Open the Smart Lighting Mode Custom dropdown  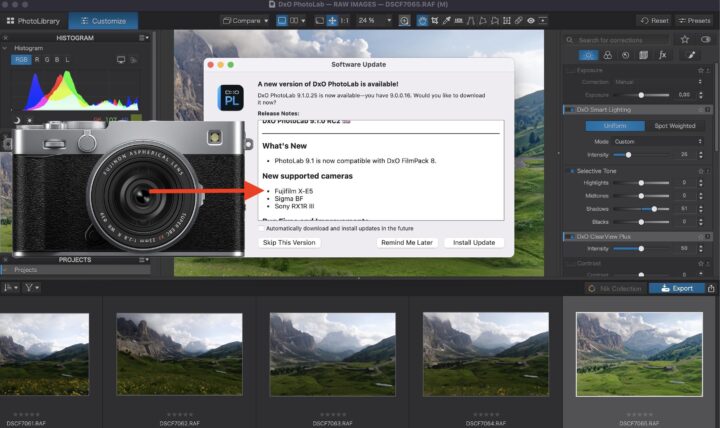pyautogui.click(x=648, y=141)
